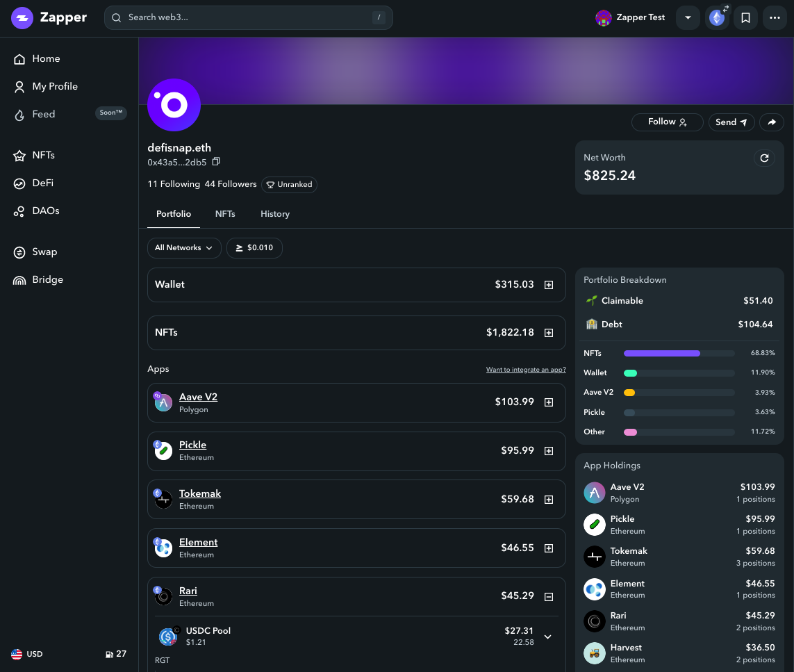Expand the USDC Pool row chevron

547,637
